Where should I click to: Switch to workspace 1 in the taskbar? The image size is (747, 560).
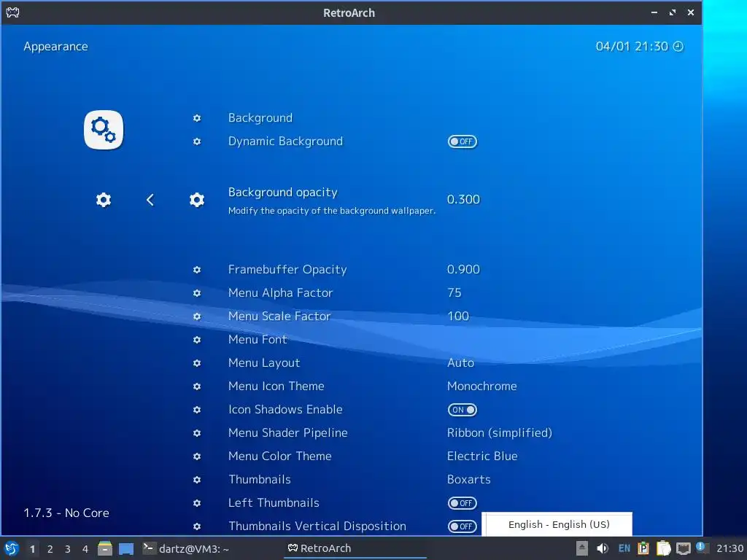[32, 549]
